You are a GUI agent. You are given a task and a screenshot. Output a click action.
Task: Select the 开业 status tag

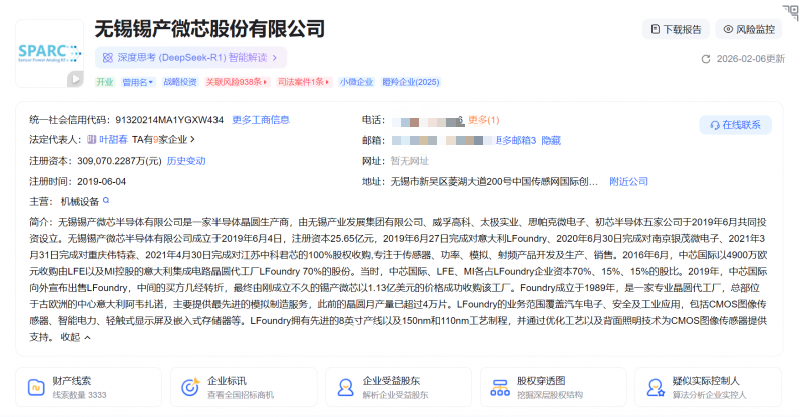point(105,82)
